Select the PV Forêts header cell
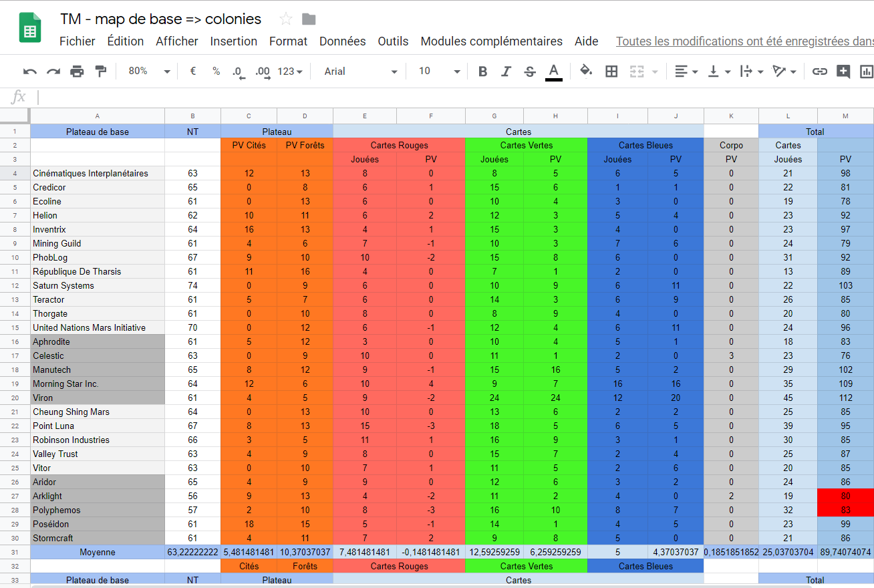This screenshot has height=588, width=874. point(305,145)
